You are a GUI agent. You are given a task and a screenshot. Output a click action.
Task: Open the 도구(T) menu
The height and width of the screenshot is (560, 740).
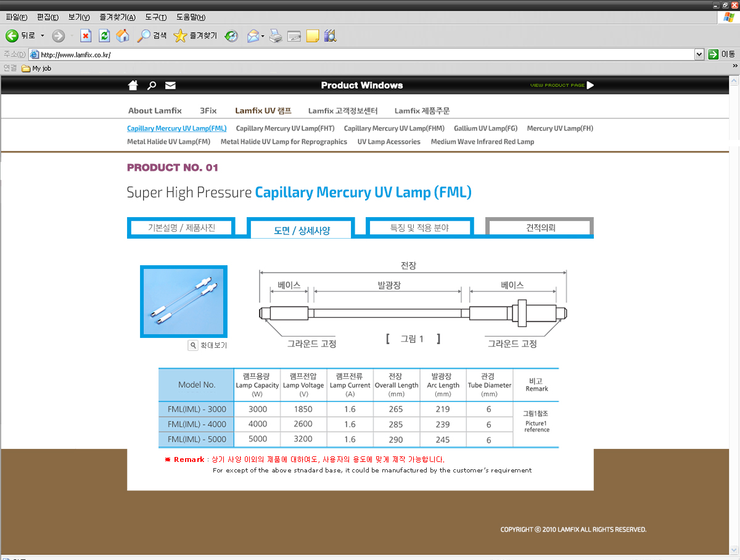click(157, 17)
